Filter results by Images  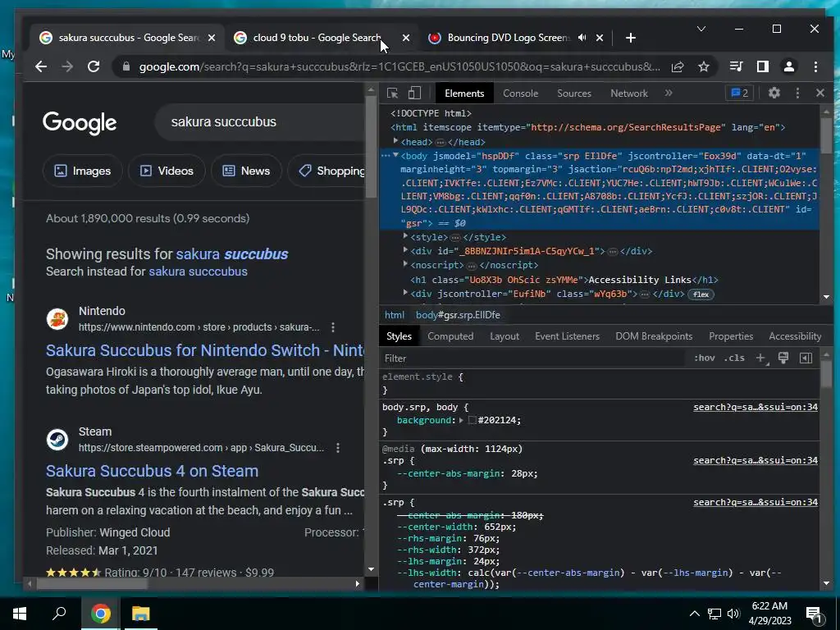pyautogui.click(x=83, y=171)
